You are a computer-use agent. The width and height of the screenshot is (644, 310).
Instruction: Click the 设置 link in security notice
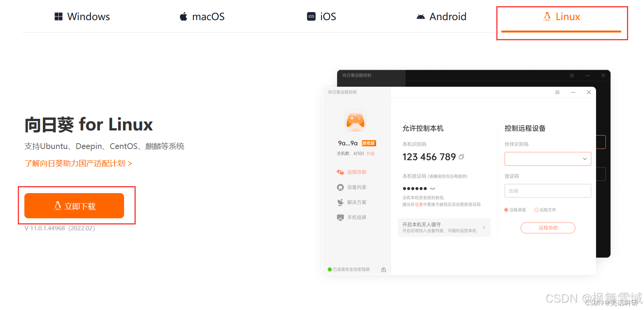(419, 204)
